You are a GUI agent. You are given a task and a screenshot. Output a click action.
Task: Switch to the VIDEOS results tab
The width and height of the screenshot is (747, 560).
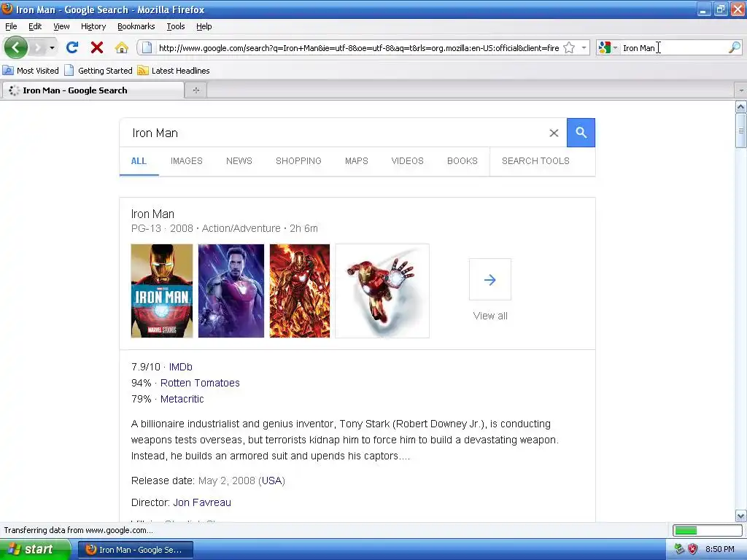tap(407, 161)
